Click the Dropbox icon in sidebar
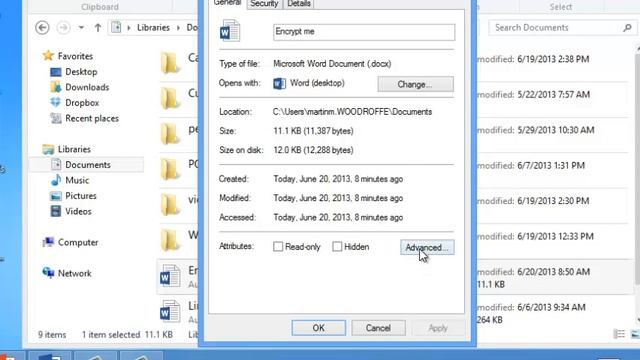 pos(56,102)
